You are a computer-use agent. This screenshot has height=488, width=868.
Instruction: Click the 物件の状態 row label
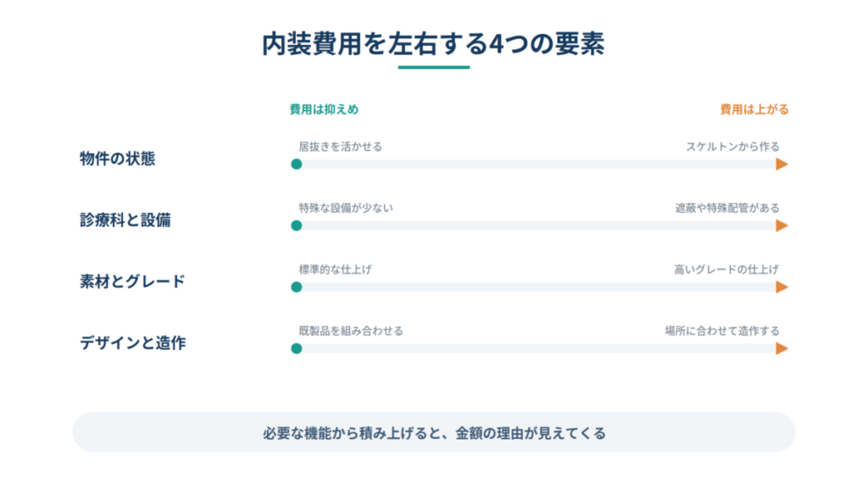tap(117, 158)
